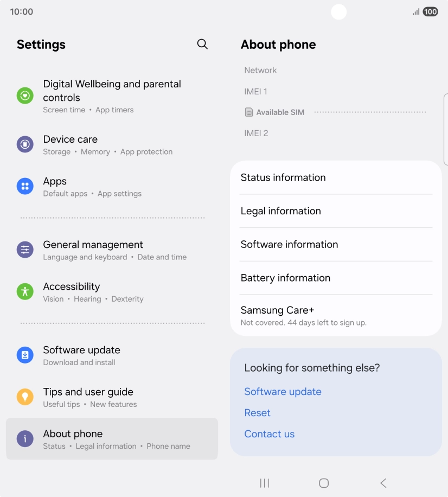Follow the Software update suggestion link
This screenshot has width=448, height=497.
point(283,392)
